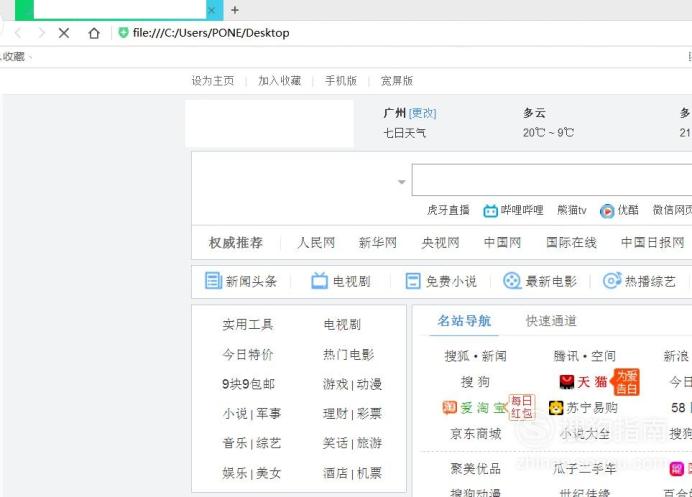Open the 腾讯 link in site navigation
Image resolution: width=692 pixels, height=497 pixels.
(x=566, y=356)
